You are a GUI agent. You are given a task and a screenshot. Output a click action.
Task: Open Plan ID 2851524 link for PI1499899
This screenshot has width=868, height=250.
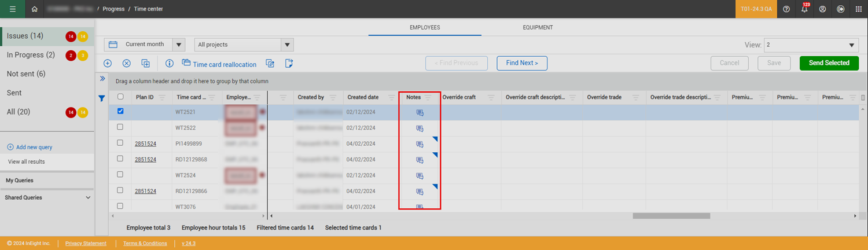point(145,144)
